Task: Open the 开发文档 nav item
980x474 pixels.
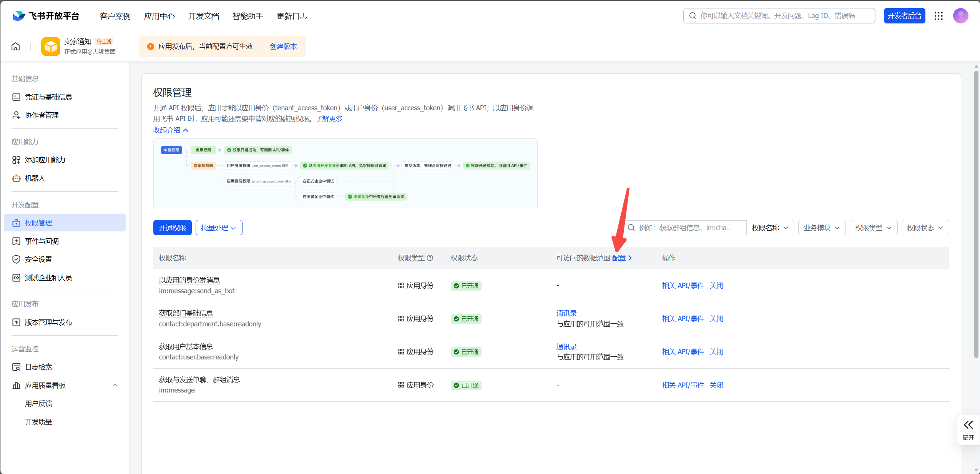Action: (x=204, y=16)
